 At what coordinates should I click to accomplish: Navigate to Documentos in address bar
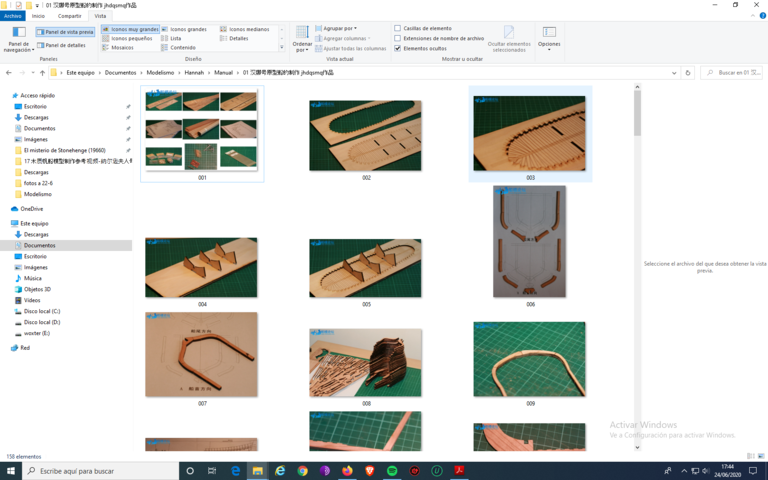(120, 72)
